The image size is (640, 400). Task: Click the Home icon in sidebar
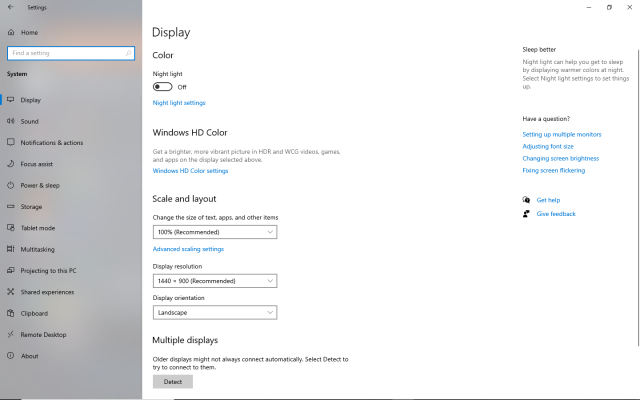coord(10,32)
